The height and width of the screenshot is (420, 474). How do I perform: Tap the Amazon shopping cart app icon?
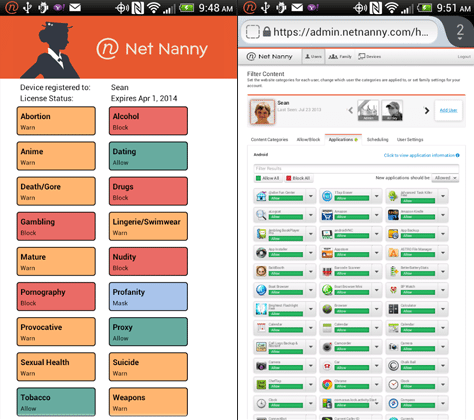[x=327, y=215]
